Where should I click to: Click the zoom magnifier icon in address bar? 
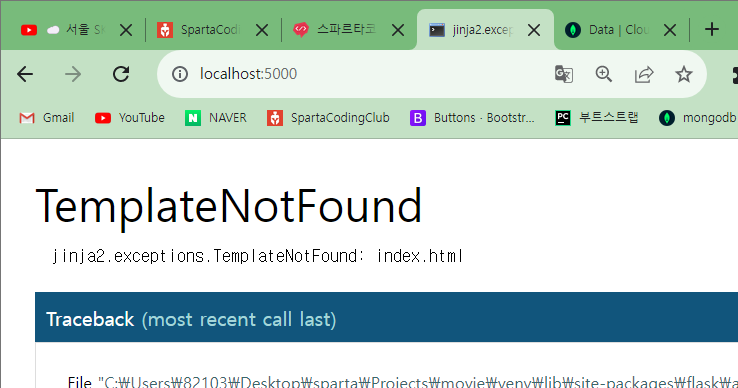pyautogui.click(x=604, y=74)
